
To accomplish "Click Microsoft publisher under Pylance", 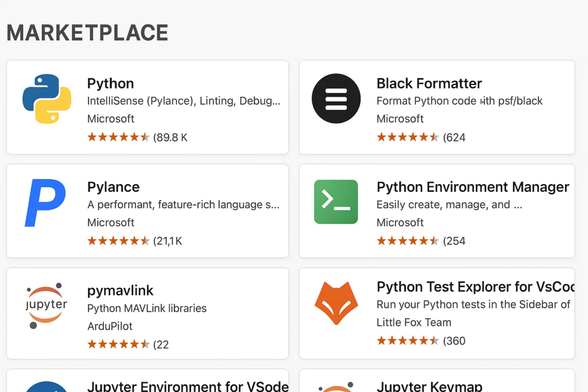I will coord(111,222).
